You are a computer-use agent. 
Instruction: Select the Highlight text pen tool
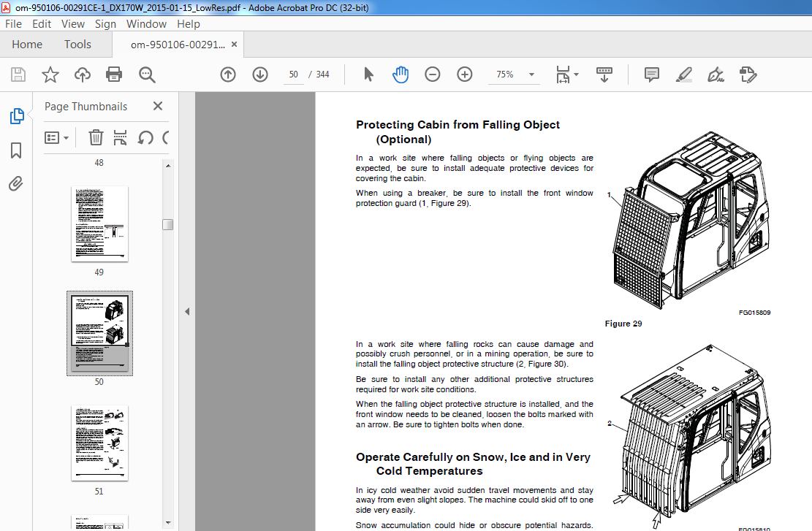(684, 75)
